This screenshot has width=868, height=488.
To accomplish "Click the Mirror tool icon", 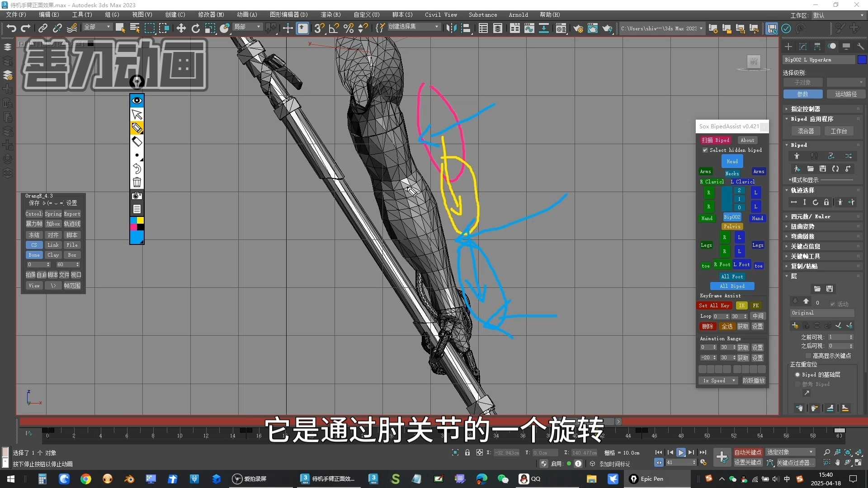I will (451, 28).
